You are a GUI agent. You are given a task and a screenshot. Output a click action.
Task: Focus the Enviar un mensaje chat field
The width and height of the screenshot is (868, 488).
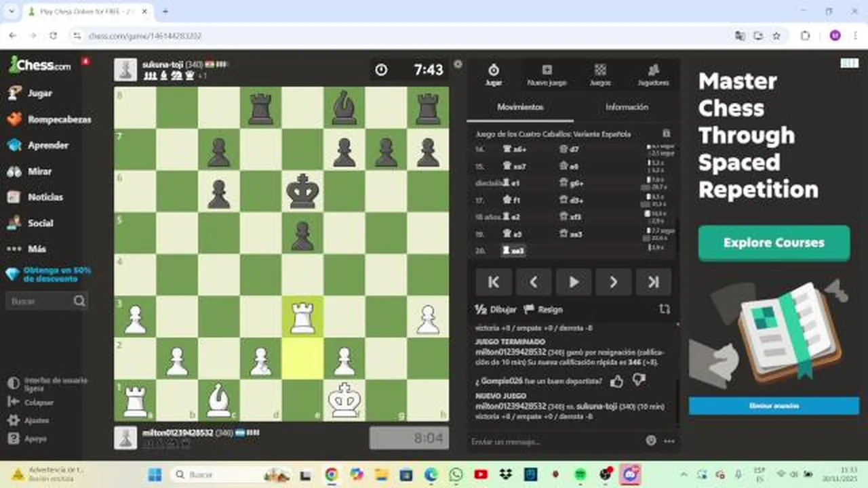pyautogui.click(x=555, y=441)
